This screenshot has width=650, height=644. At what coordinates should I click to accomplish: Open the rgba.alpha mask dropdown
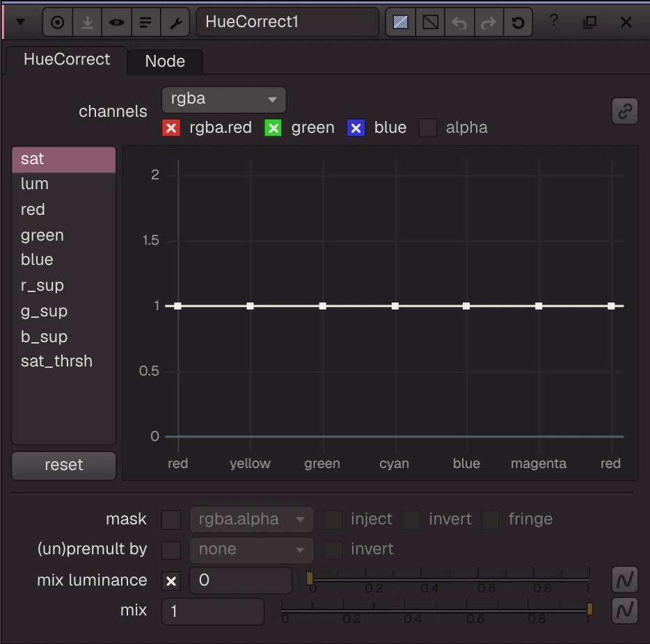(x=252, y=520)
